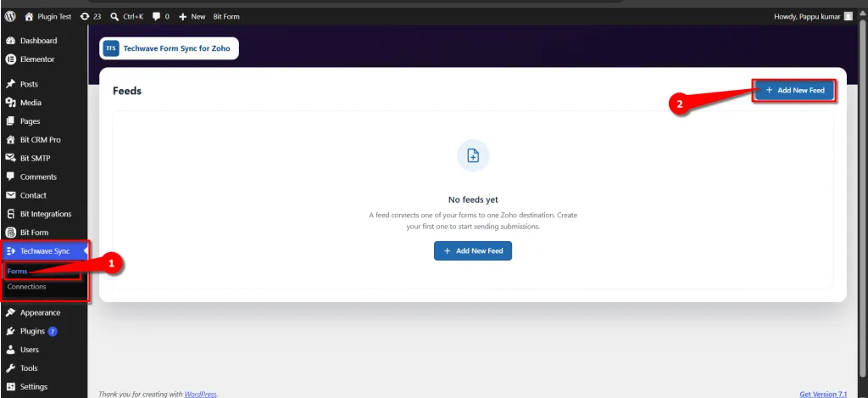868x398 pixels.
Task: Click the Posts pin icon
Action: 10,84
